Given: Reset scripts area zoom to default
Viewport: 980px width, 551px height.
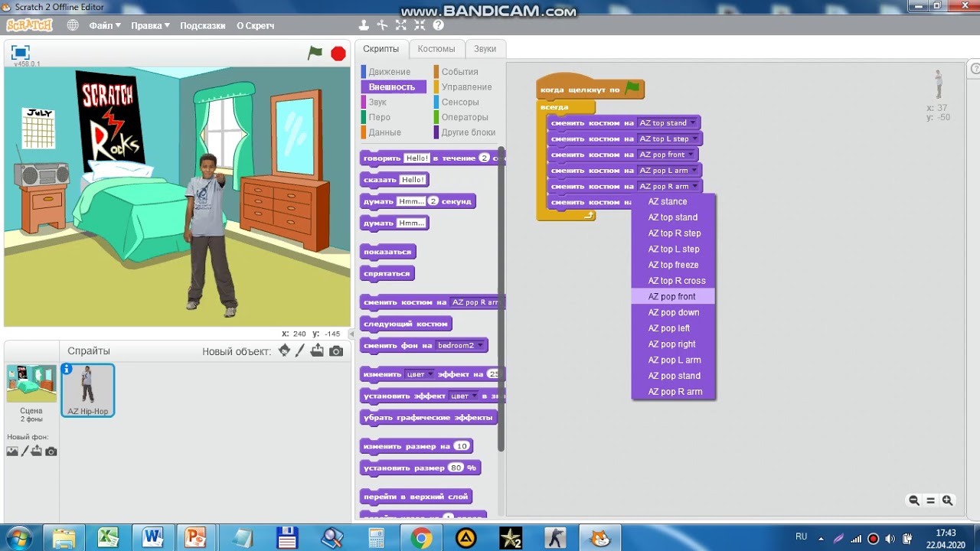Looking at the screenshot, I should pos(930,500).
